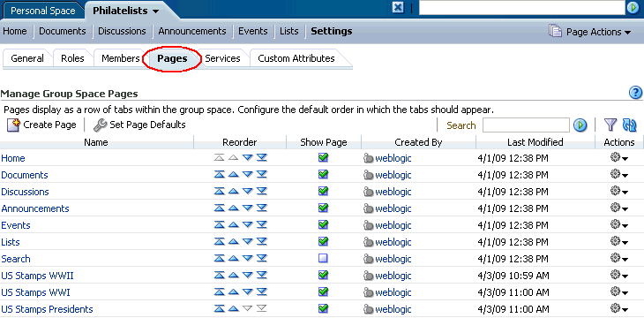Open the Search page name link
644x318 pixels.
16,259
